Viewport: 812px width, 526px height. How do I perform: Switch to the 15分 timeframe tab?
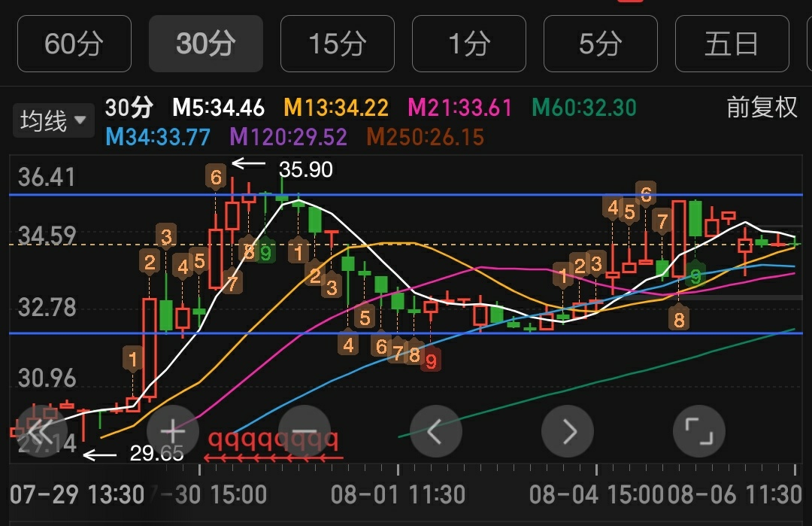click(337, 44)
